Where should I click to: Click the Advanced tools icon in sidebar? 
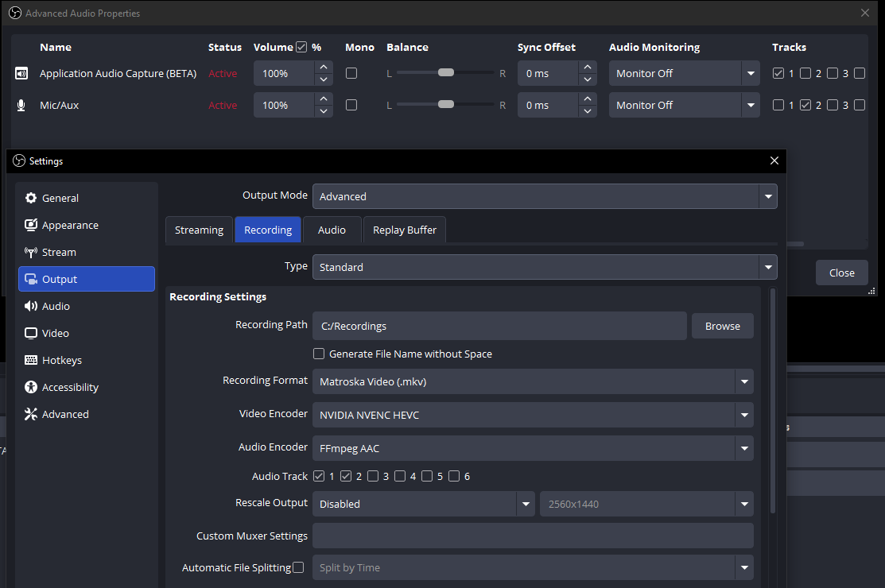(31, 414)
